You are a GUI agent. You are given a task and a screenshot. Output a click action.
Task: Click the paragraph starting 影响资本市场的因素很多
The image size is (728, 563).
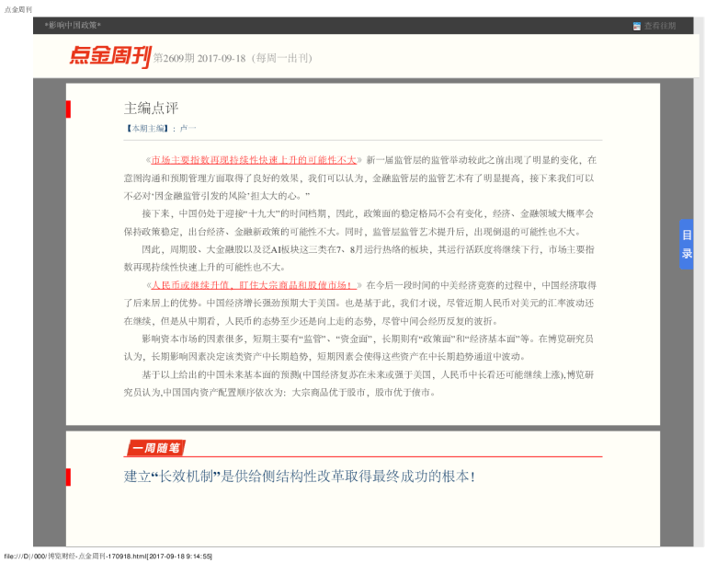[358, 348]
